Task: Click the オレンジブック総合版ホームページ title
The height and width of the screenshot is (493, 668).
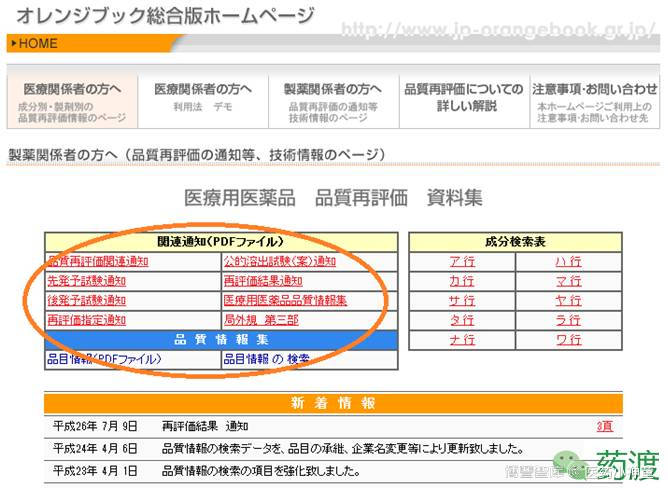Action: tap(165, 15)
